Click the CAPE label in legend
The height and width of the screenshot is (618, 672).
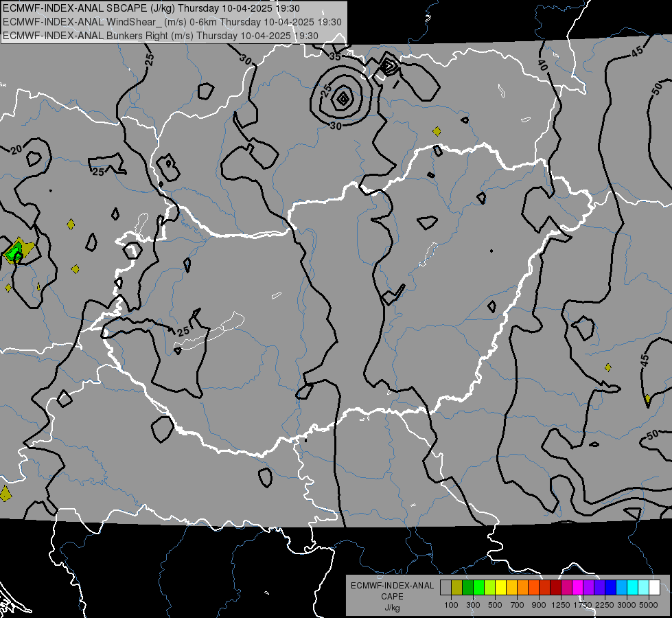click(x=392, y=597)
